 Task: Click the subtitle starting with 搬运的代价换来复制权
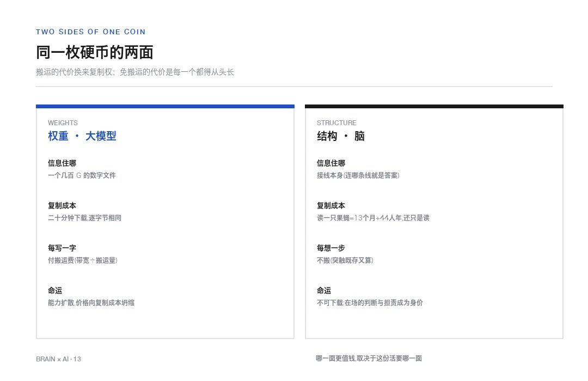point(135,72)
